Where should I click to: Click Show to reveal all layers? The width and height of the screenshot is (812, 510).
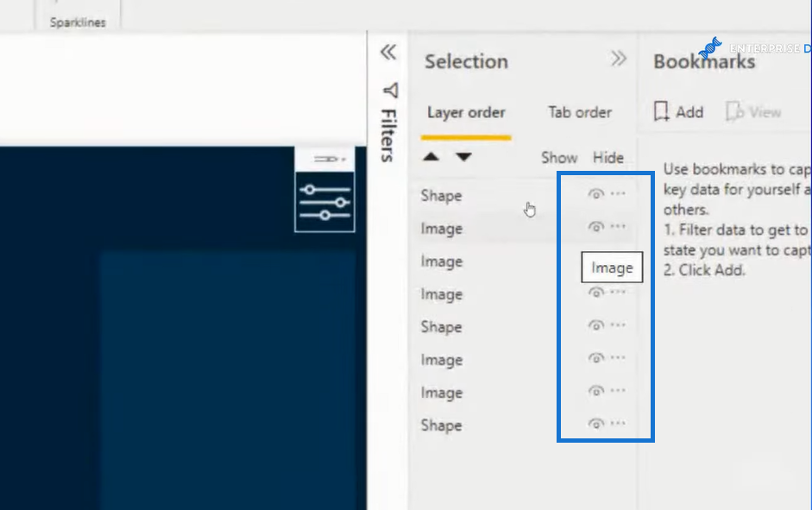(559, 157)
